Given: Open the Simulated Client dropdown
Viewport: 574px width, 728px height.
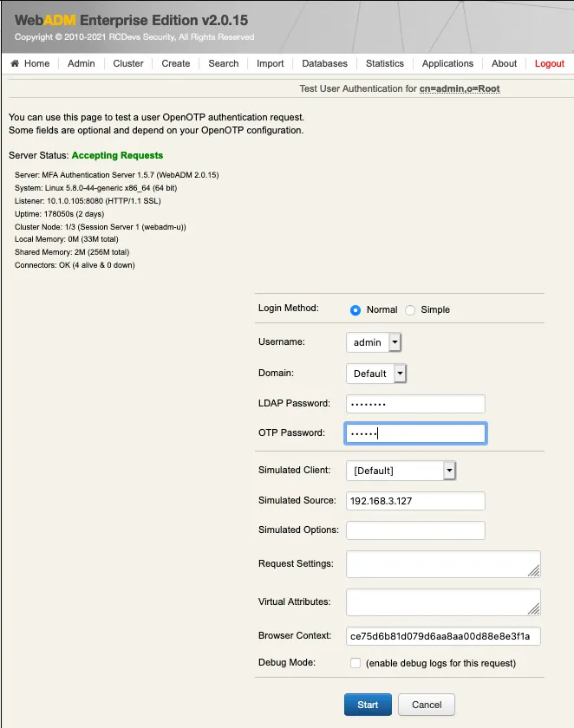Looking at the screenshot, I should [x=401, y=471].
